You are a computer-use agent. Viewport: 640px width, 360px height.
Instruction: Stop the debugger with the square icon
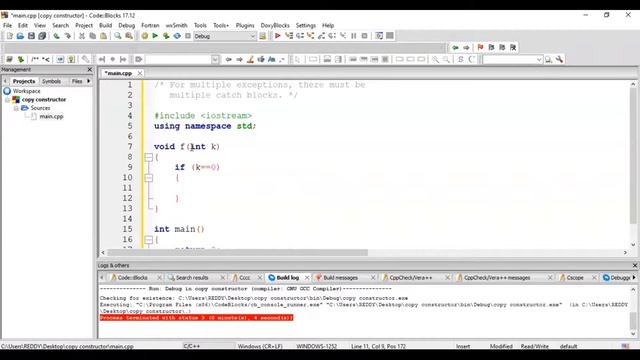click(364, 36)
